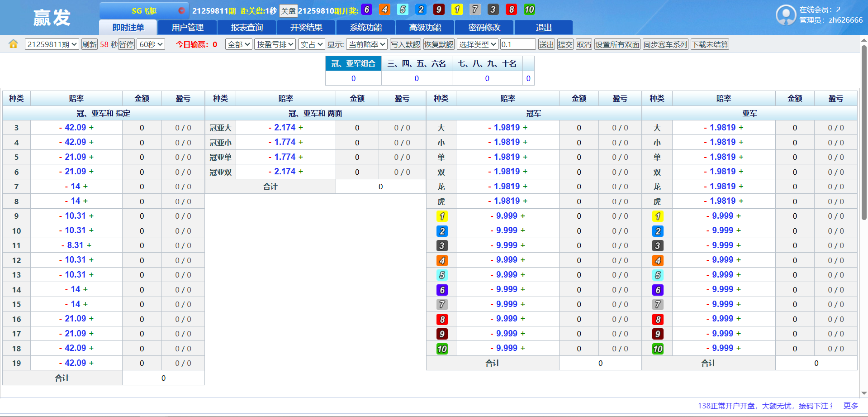Click the red number 8 ball under 亚军
The height and width of the screenshot is (417, 868).
coord(657,319)
